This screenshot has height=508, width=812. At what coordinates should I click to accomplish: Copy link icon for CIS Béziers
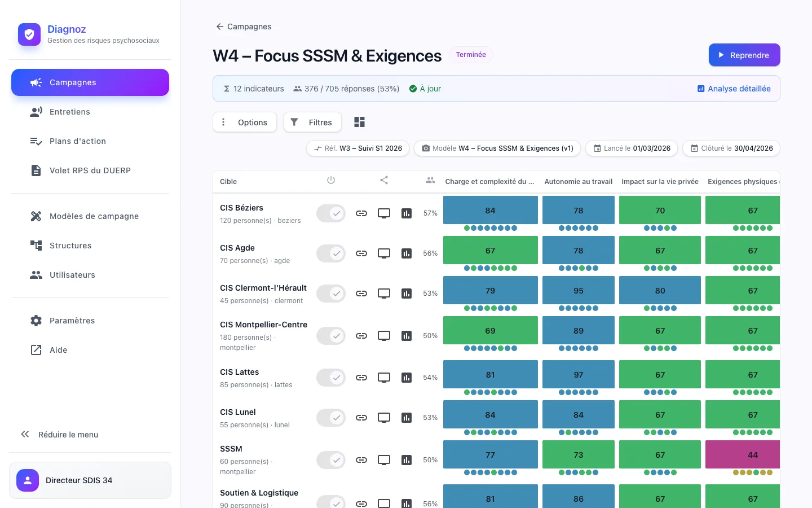(x=361, y=213)
